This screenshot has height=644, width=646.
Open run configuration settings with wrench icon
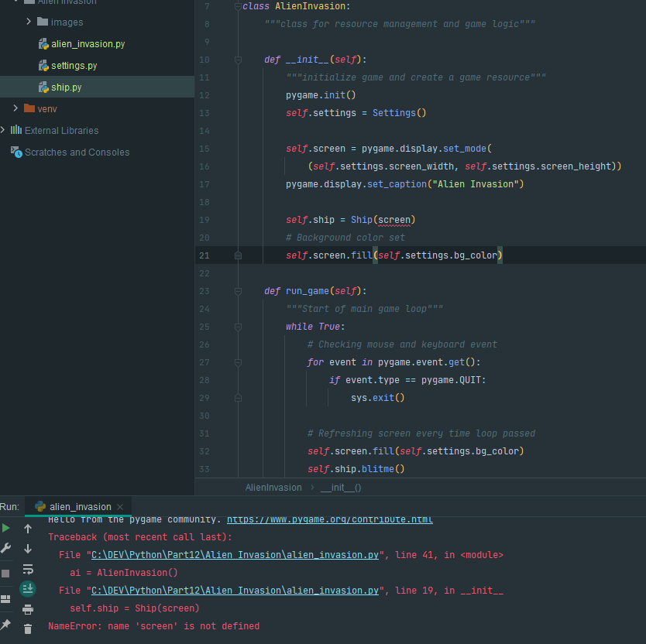coord(5,548)
